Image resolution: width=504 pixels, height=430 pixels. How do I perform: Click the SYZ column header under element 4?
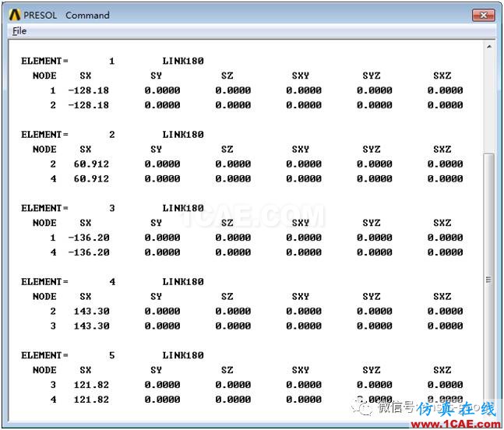tap(372, 296)
